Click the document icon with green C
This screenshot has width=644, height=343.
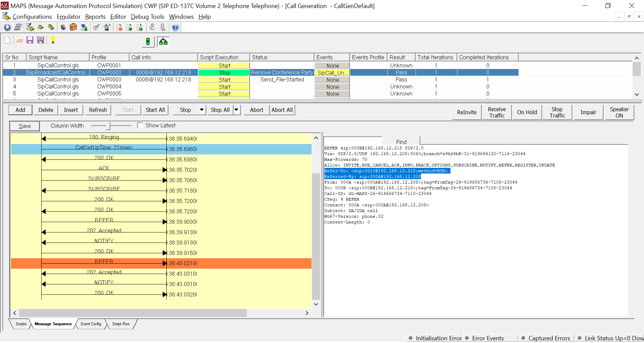130,27
